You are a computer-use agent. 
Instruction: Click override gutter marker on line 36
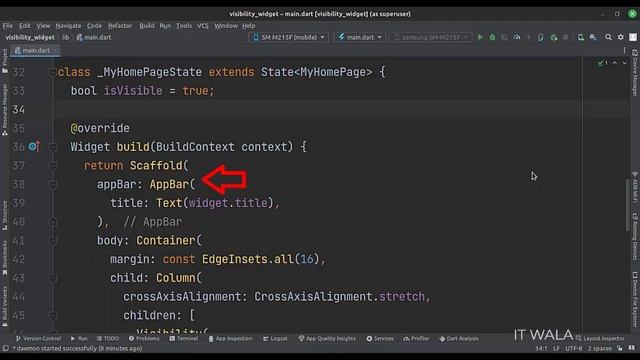[34, 146]
